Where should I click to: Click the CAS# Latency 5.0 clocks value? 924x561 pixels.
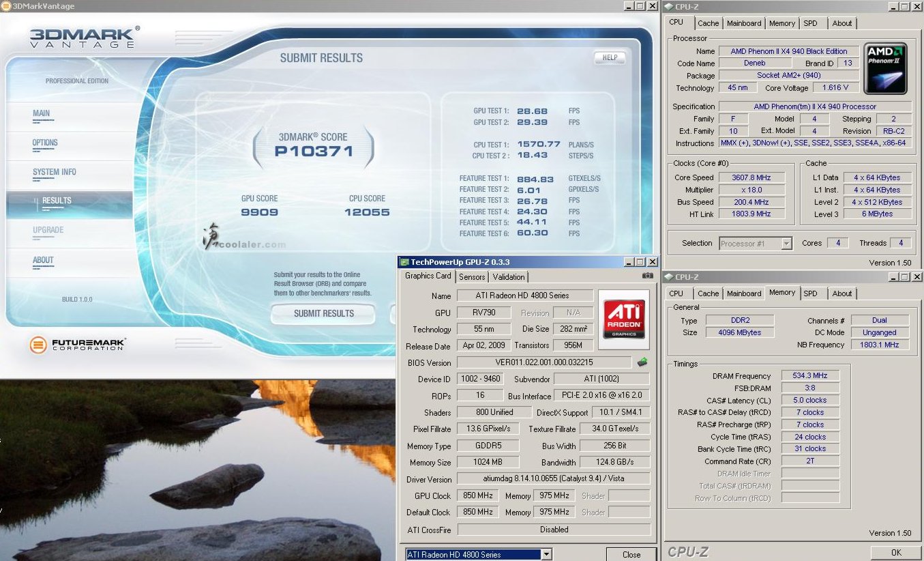click(x=810, y=401)
